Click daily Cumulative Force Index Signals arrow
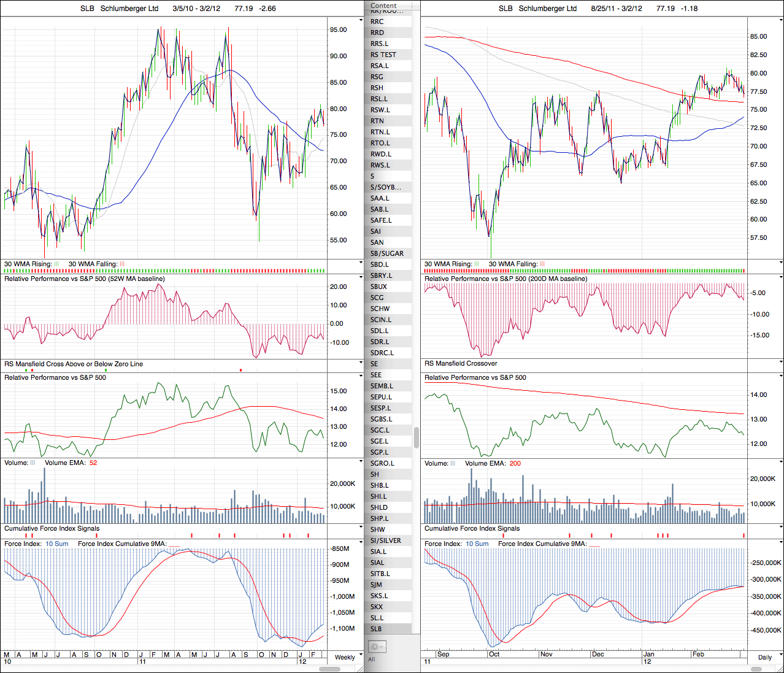Screen dimensions: 784x673 tap(780, 527)
